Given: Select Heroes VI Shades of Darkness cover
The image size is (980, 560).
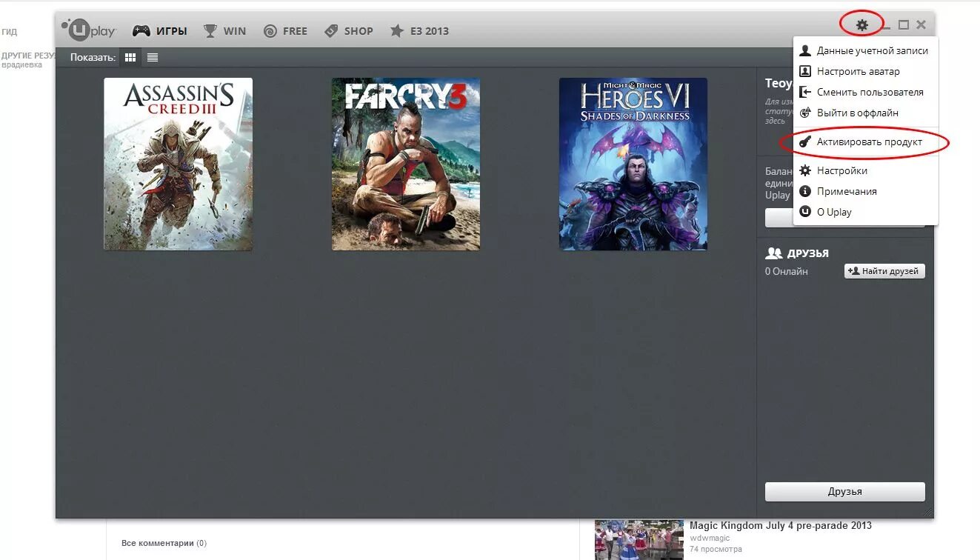Looking at the screenshot, I should pyautogui.click(x=633, y=164).
